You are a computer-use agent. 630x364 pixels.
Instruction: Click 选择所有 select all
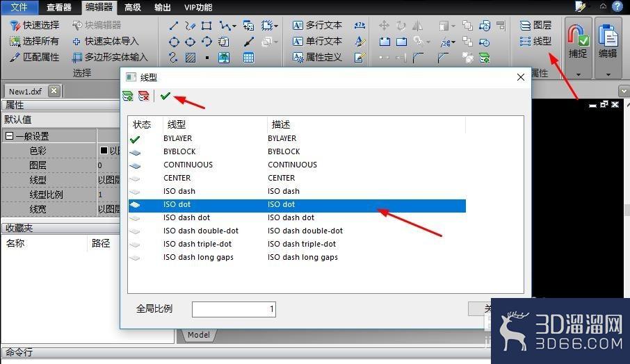[x=35, y=42]
